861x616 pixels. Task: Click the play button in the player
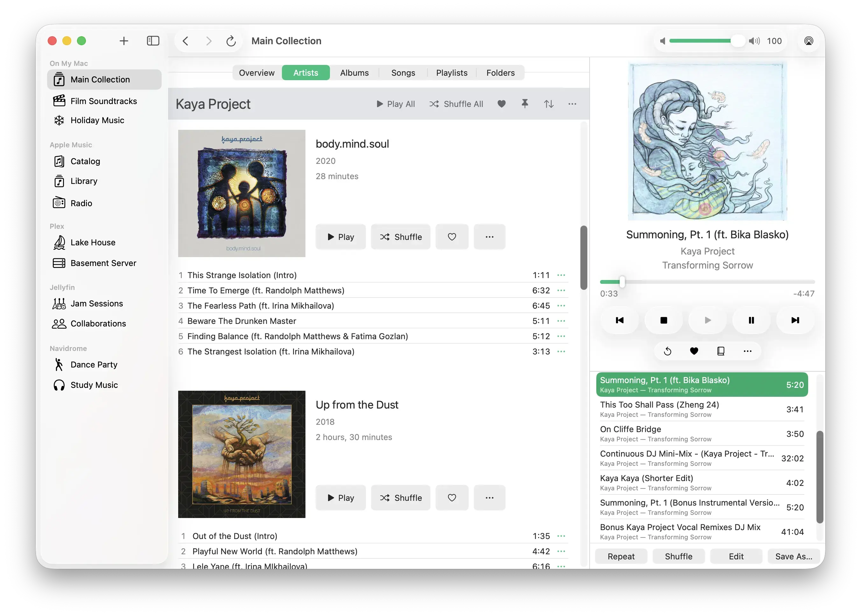[x=707, y=320]
